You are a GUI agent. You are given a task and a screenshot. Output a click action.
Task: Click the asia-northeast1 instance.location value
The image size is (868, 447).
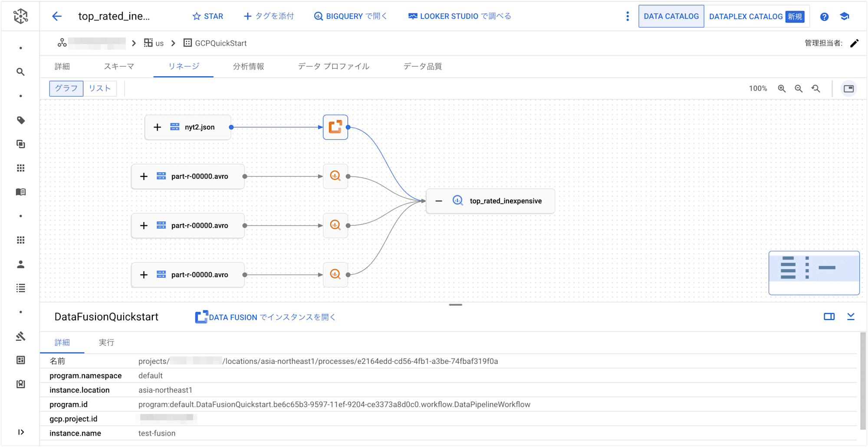[x=165, y=390]
